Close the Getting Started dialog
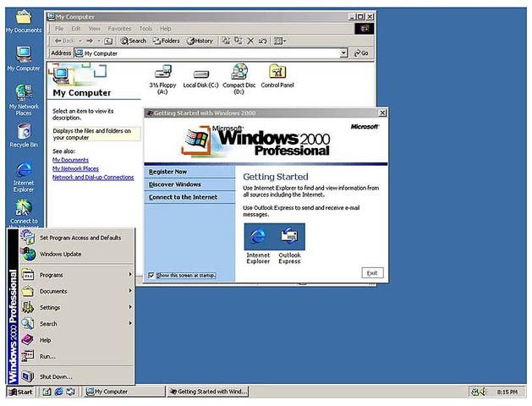532x406 pixels. pyautogui.click(x=382, y=113)
